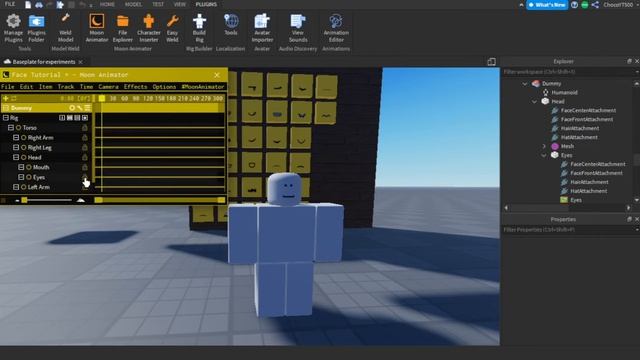Screen dimensions: 640x360
Task: Collapse the Head track node
Action: [x=16, y=157]
